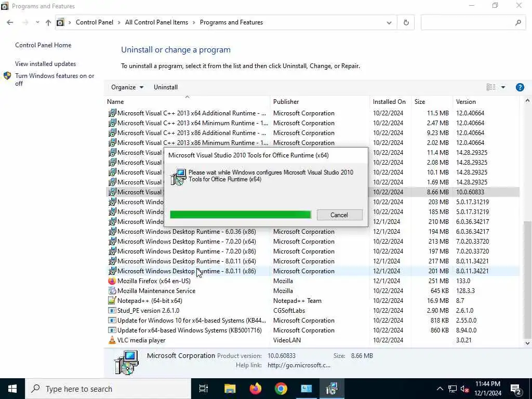Select Windows Desktop Runtime 7.0.20 (x86) icon
This screenshot has height=399, width=532.
(x=112, y=251)
